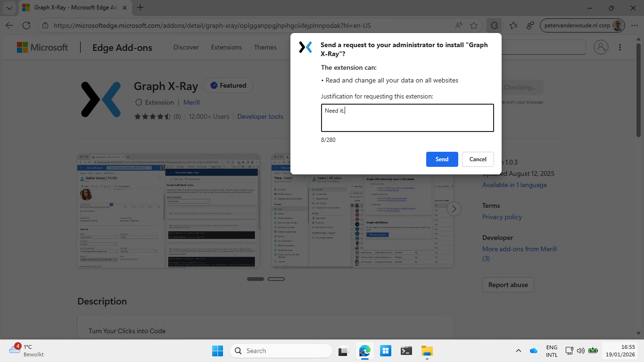Click the browser refresh icon
The width and height of the screenshot is (644, 362).
tap(26, 25)
